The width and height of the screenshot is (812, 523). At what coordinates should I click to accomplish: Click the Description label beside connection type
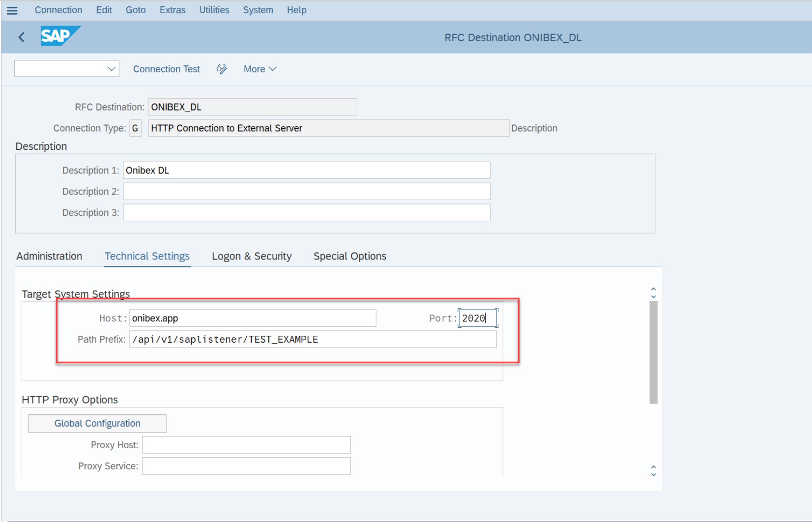point(534,128)
